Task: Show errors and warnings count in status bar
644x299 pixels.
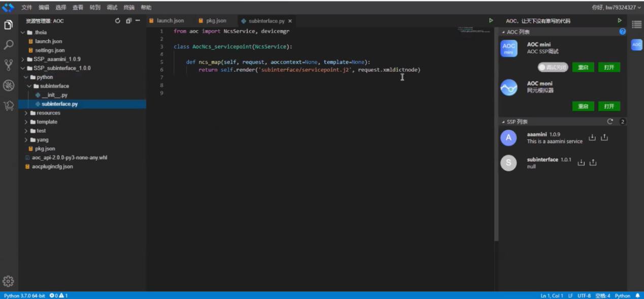Action: point(58,295)
